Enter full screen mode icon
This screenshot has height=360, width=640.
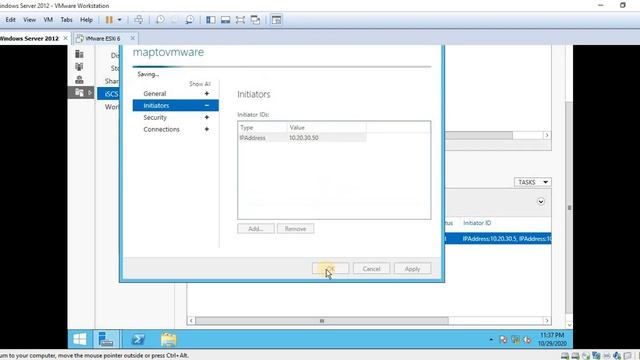point(240,20)
